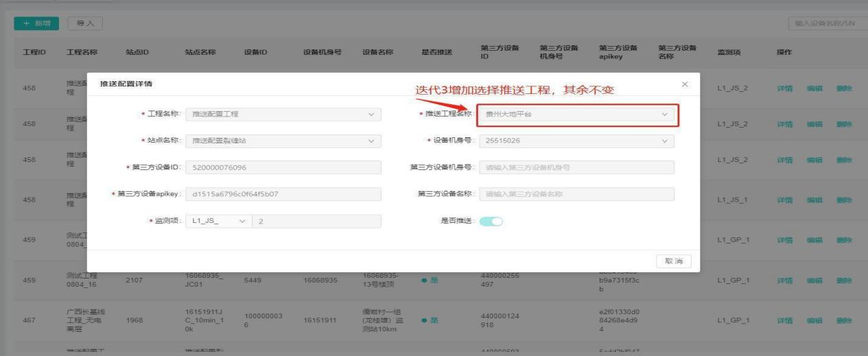The height and width of the screenshot is (356, 868).
Task: Click the 取消 button in the dialog
Action: (673, 261)
